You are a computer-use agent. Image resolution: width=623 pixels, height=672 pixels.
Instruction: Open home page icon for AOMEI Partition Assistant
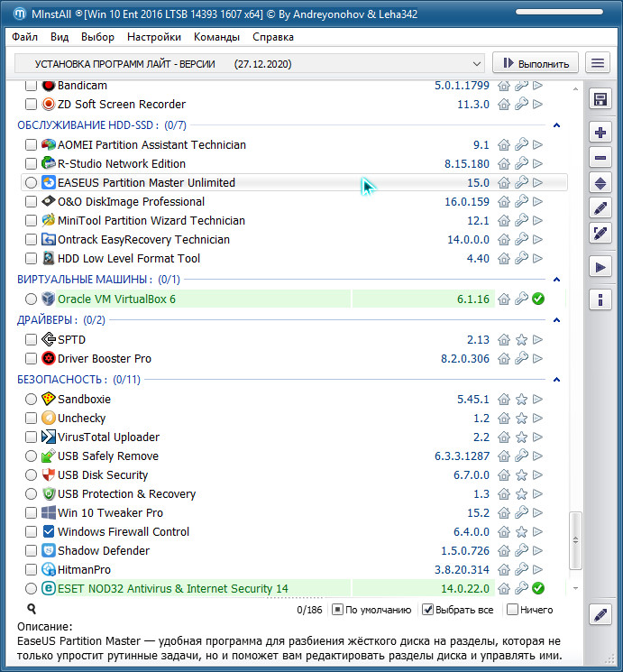coord(504,145)
